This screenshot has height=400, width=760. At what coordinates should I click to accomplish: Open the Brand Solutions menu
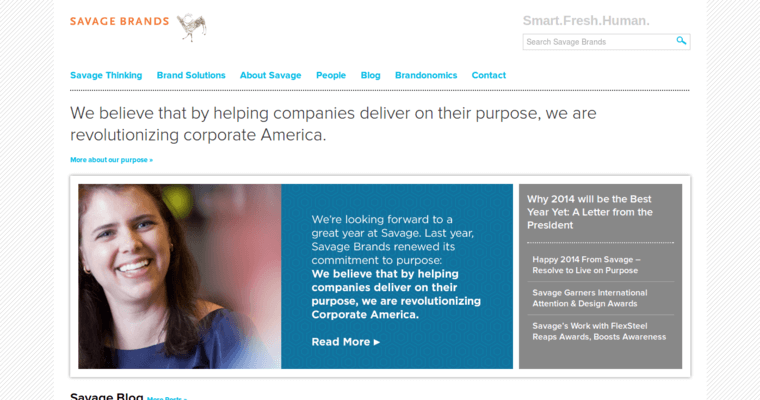(191, 75)
